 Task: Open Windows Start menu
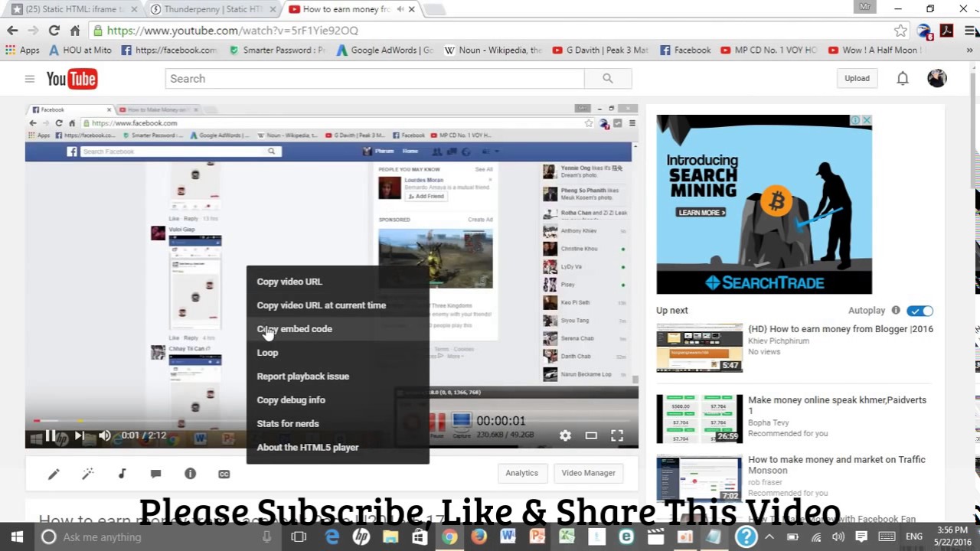[17, 537]
